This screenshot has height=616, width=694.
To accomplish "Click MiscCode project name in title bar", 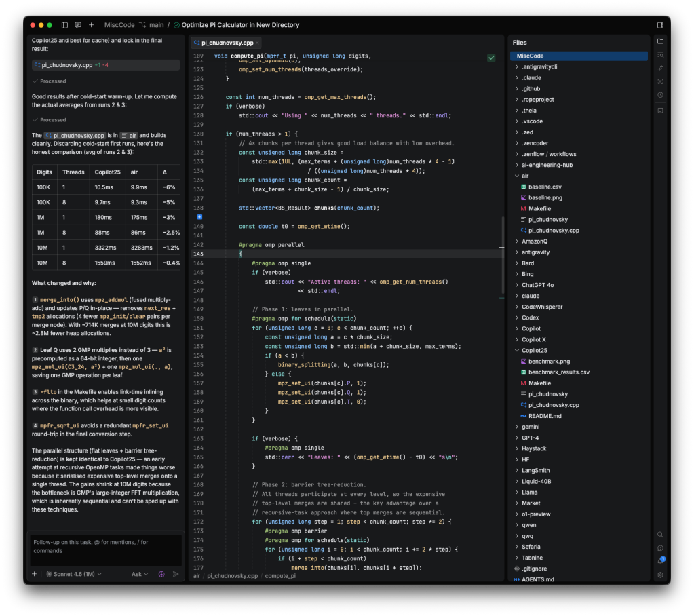I will click(x=119, y=25).
